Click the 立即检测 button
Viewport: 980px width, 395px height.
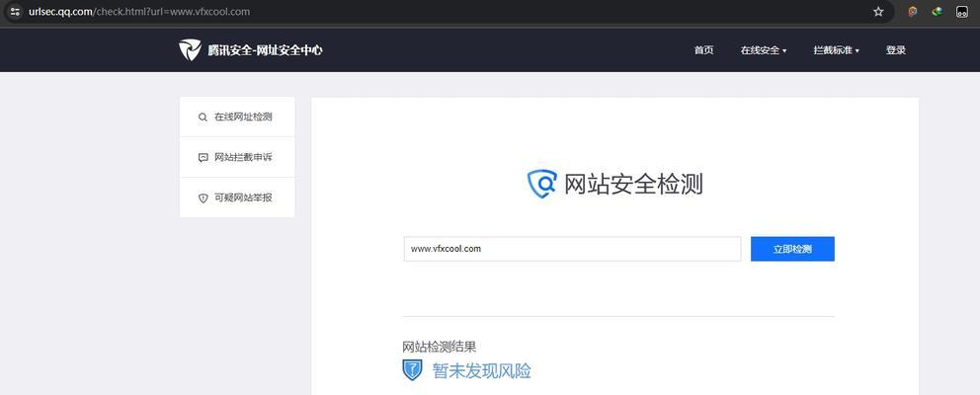(792, 249)
